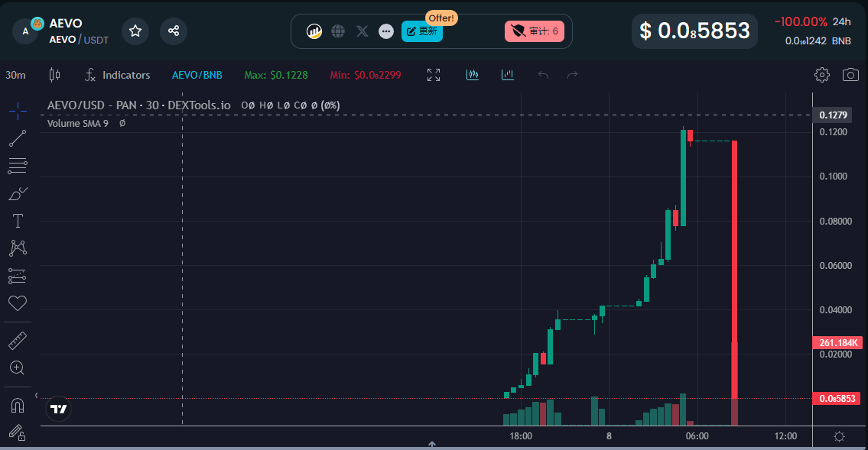Click the 0.1279 price axis label
Image resolution: width=868 pixels, height=450 pixels.
[833, 115]
